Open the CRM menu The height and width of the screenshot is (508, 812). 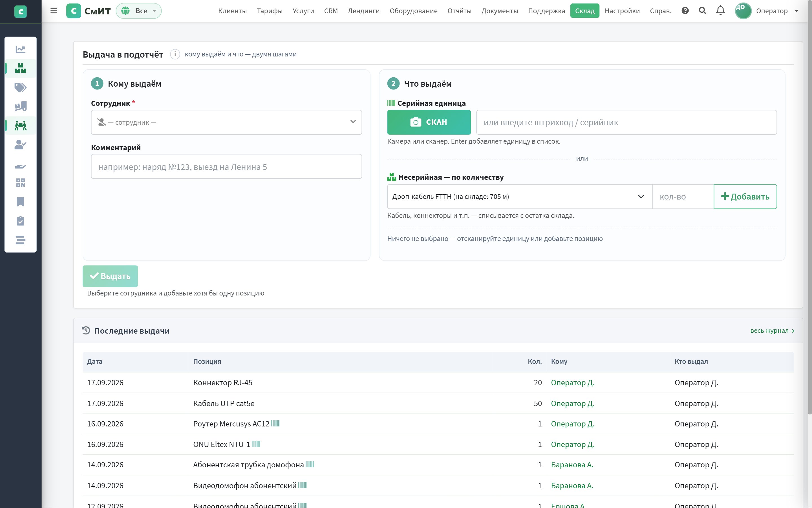pyautogui.click(x=331, y=11)
